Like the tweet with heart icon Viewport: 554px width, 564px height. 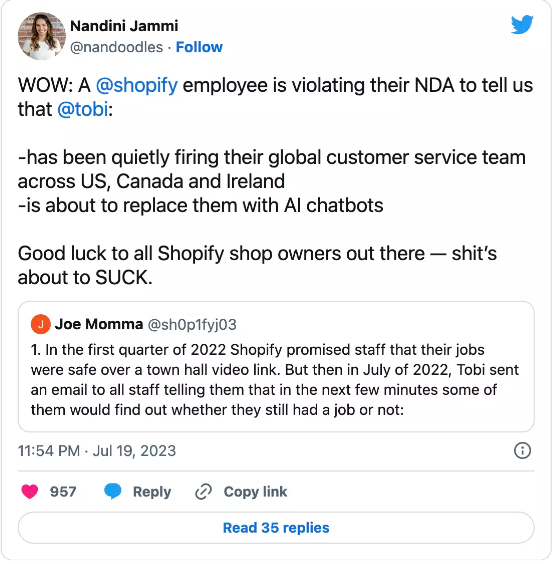click(x=29, y=491)
